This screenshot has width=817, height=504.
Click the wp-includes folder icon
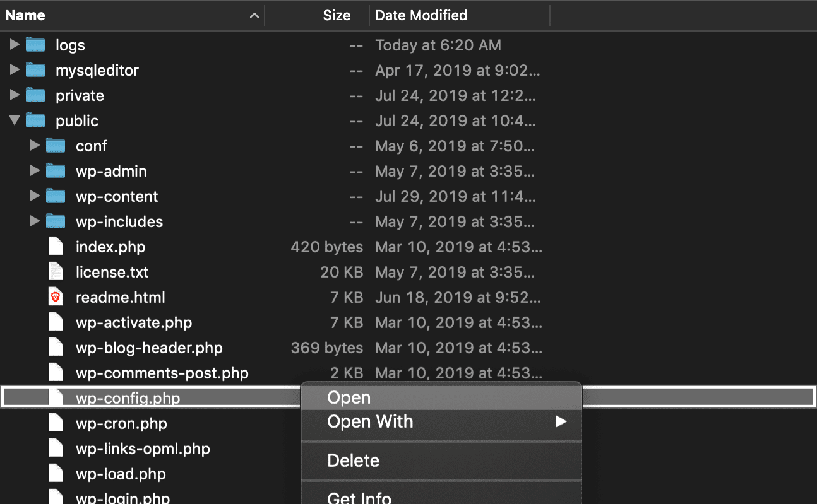pos(56,221)
